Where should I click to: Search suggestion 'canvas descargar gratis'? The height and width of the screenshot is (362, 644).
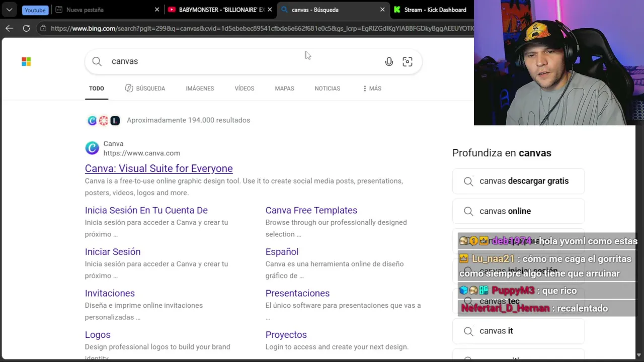[x=518, y=181]
